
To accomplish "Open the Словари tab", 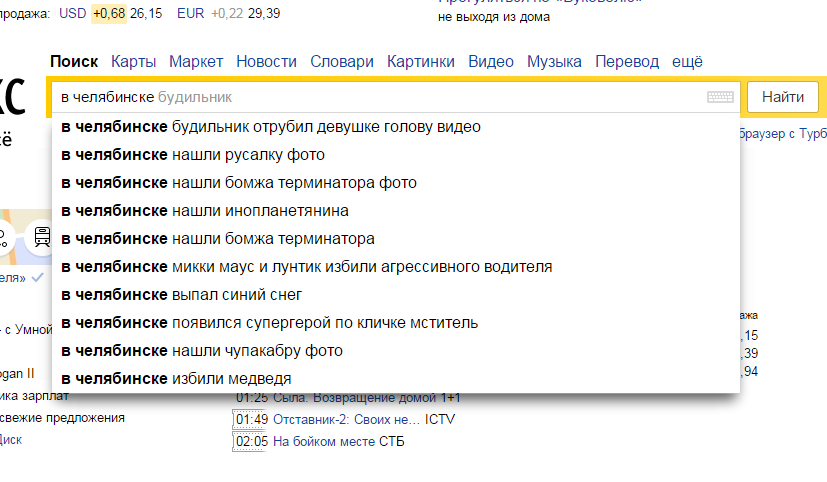I will (x=342, y=62).
